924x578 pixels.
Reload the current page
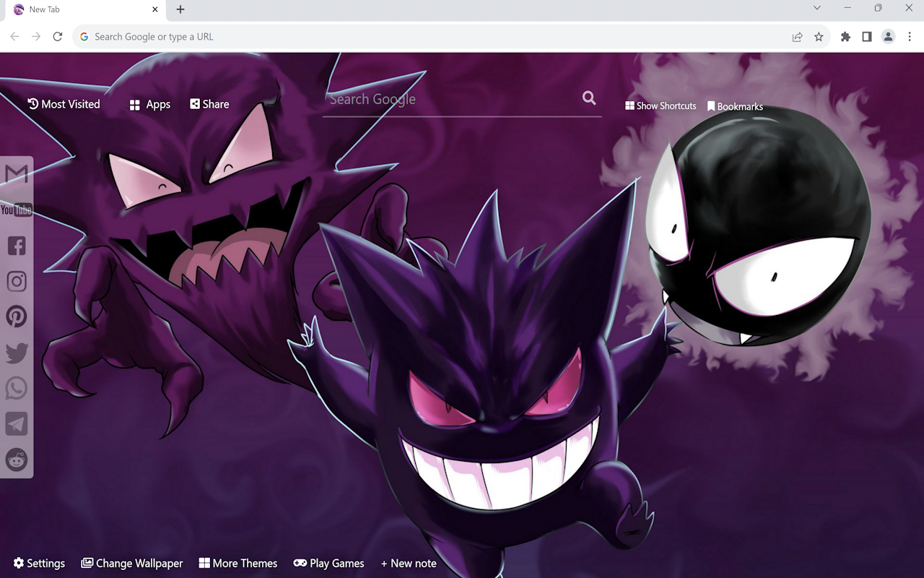click(58, 37)
